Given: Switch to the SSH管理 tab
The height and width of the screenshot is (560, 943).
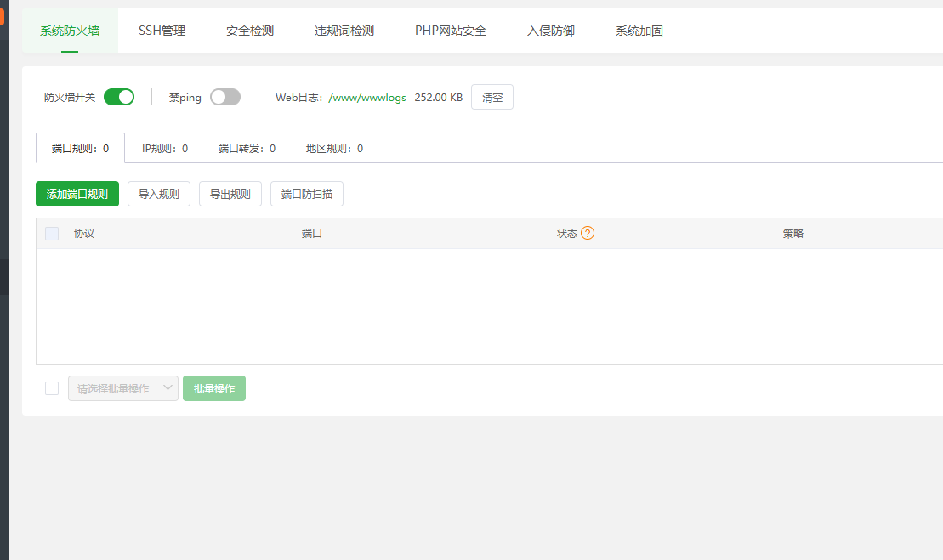Looking at the screenshot, I should point(162,30).
